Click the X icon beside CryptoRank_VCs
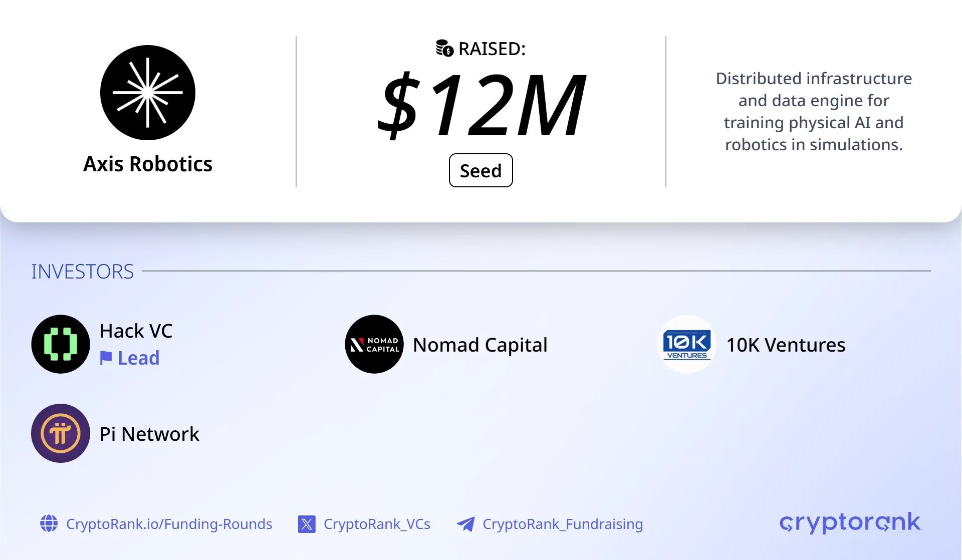The image size is (962, 560). 307,524
